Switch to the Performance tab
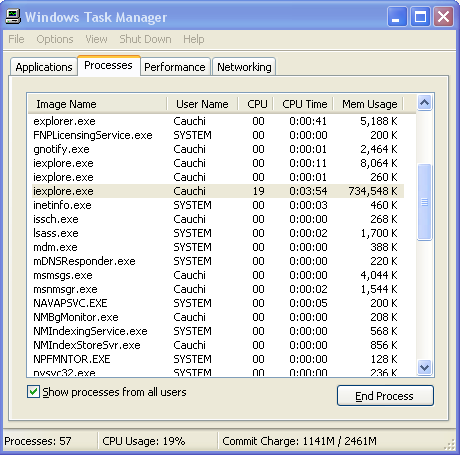 point(175,67)
